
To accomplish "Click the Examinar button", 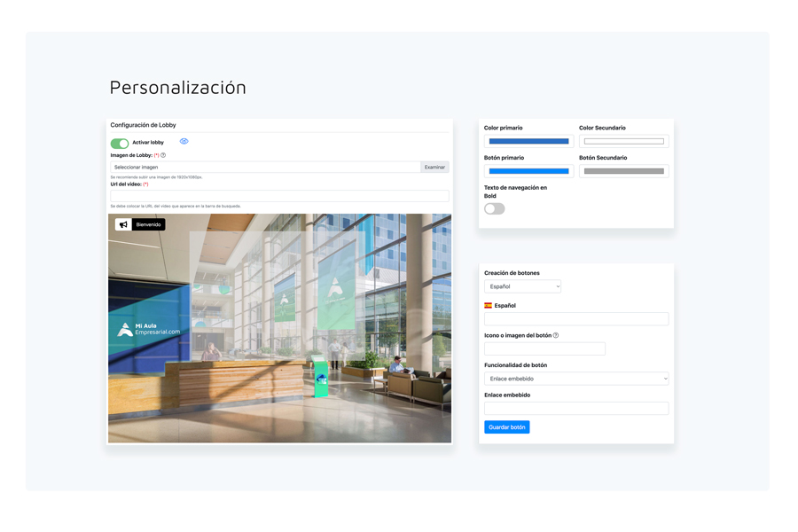I will coord(434,167).
